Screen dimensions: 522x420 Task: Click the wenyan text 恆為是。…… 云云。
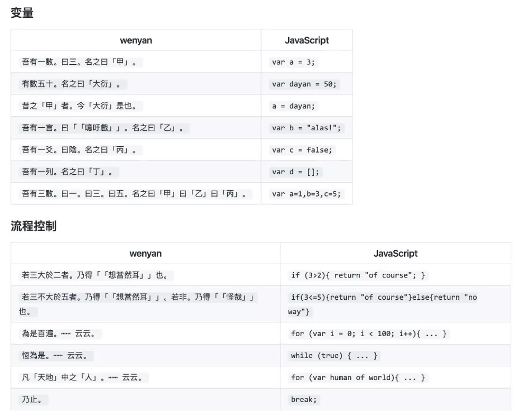[56, 355]
